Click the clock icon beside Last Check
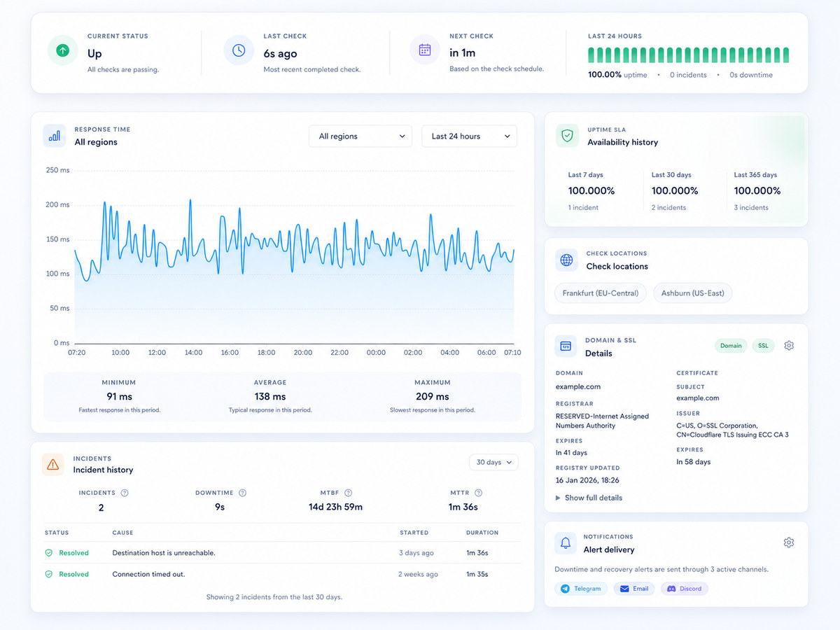Image resolution: width=840 pixels, height=630 pixels. pyautogui.click(x=239, y=50)
